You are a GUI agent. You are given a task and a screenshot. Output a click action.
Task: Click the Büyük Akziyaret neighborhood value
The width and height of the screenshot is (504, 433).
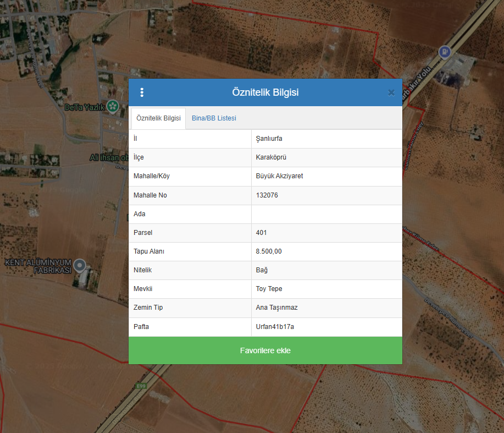click(279, 176)
